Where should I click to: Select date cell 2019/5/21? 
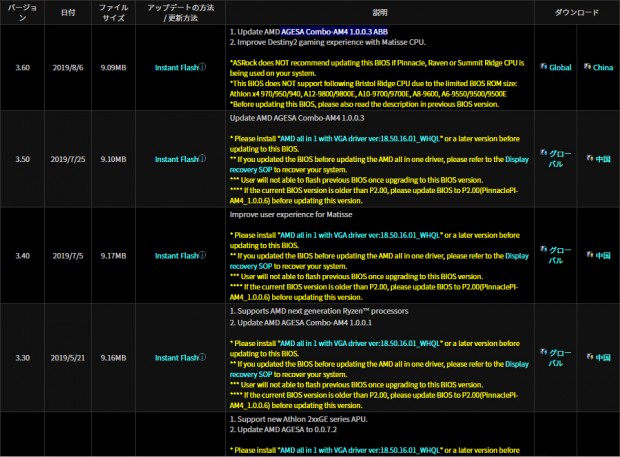pyautogui.click(x=68, y=358)
